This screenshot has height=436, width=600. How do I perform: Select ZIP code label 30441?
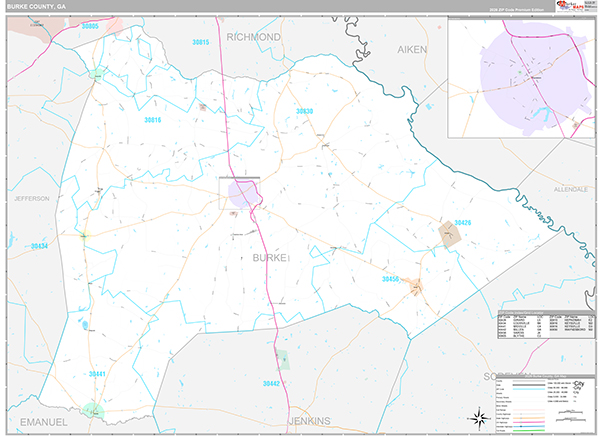(x=97, y=374)
